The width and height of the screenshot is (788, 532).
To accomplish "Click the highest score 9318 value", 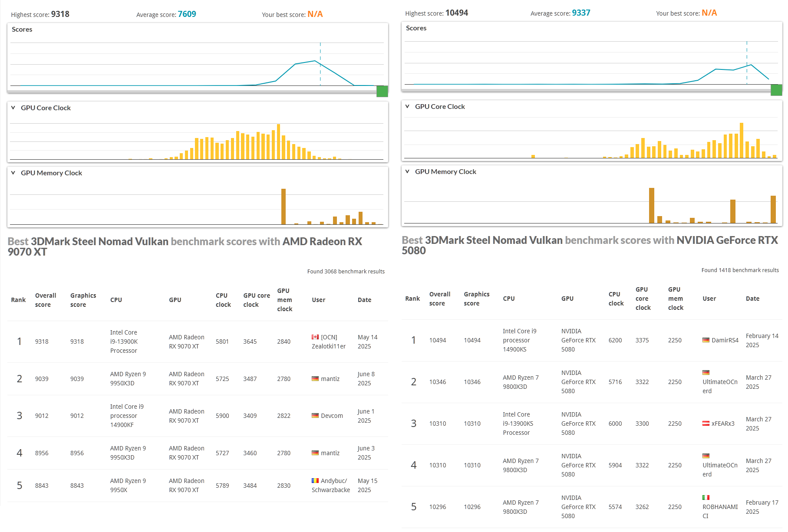I will click(60, 14).
